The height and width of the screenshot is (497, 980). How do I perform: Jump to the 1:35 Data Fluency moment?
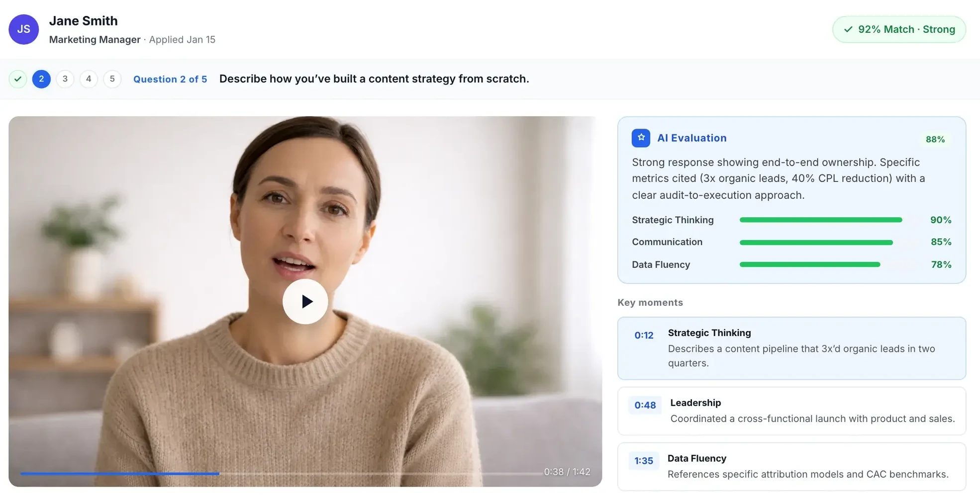(791, 467)
